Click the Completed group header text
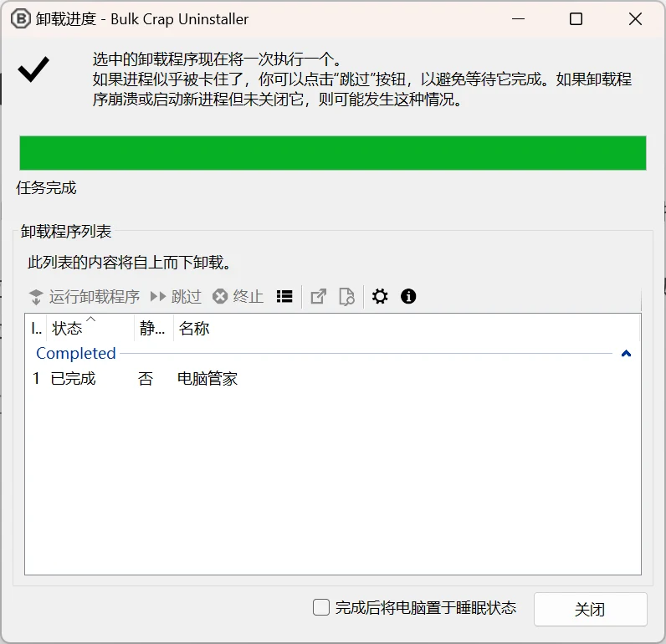 point(76,353)
